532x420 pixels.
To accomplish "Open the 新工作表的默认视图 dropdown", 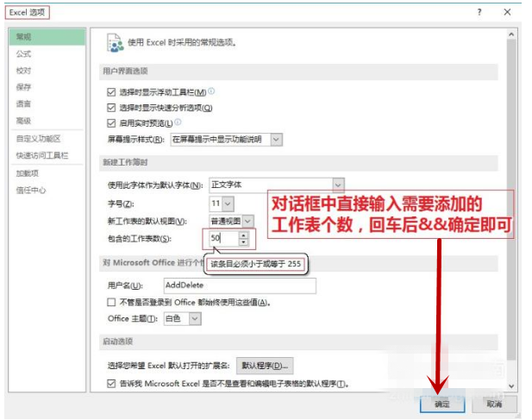I will (248, 222).
